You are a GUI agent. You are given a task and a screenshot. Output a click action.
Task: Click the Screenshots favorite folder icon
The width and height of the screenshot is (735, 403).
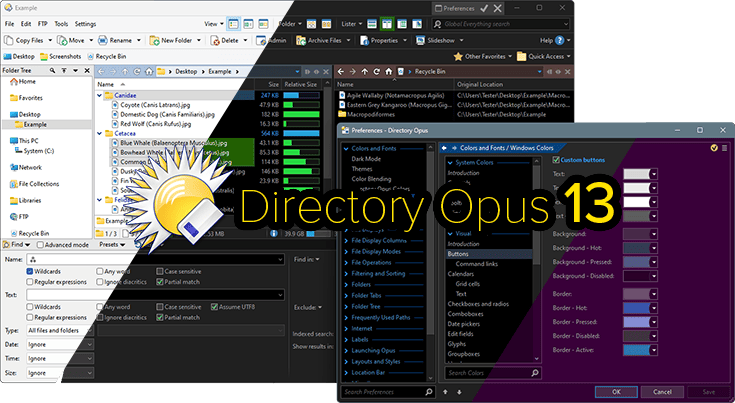click(44, 57)
